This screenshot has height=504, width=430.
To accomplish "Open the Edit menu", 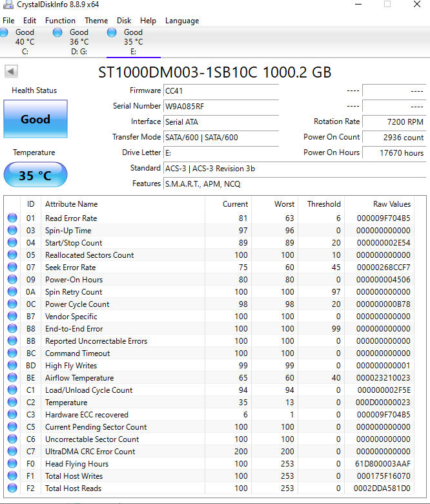I will point(30,21).
